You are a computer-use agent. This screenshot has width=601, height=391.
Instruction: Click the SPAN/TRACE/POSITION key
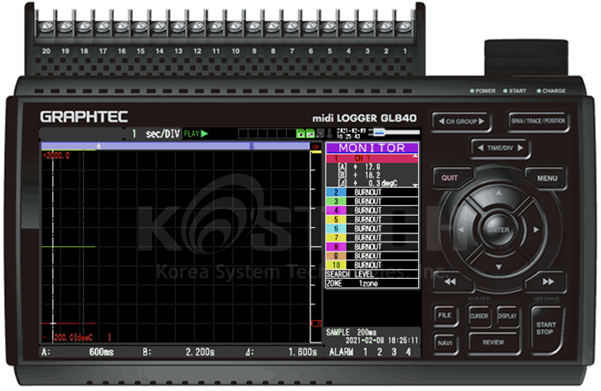tap(538, 121)
